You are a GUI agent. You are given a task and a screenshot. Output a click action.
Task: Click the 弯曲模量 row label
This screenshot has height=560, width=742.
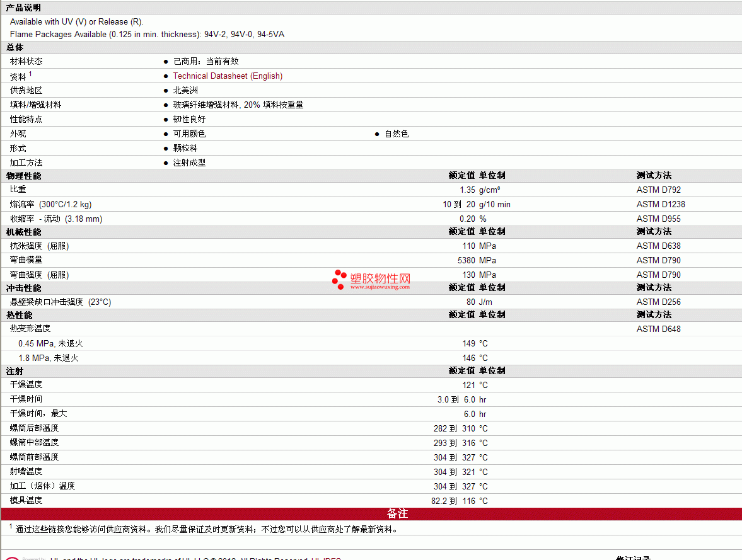coord(26,260)
